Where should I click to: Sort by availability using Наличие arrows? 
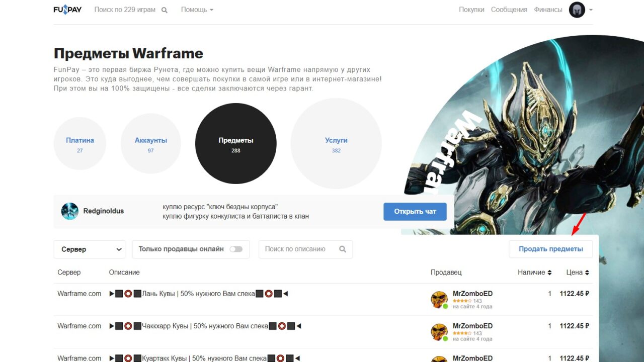coord(549,273)
